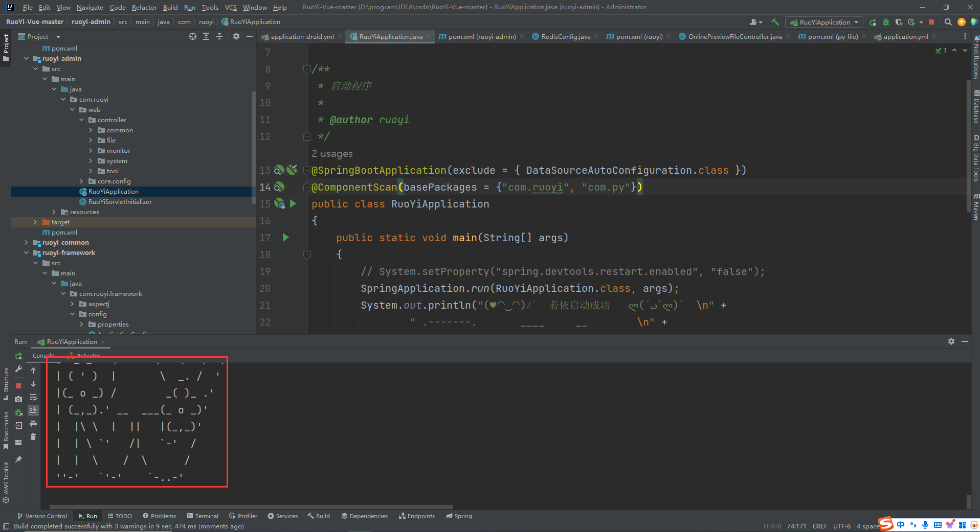Open run configuration wrench in Run panel
This screenshot has height=532, width=980.
click(18, 369)
